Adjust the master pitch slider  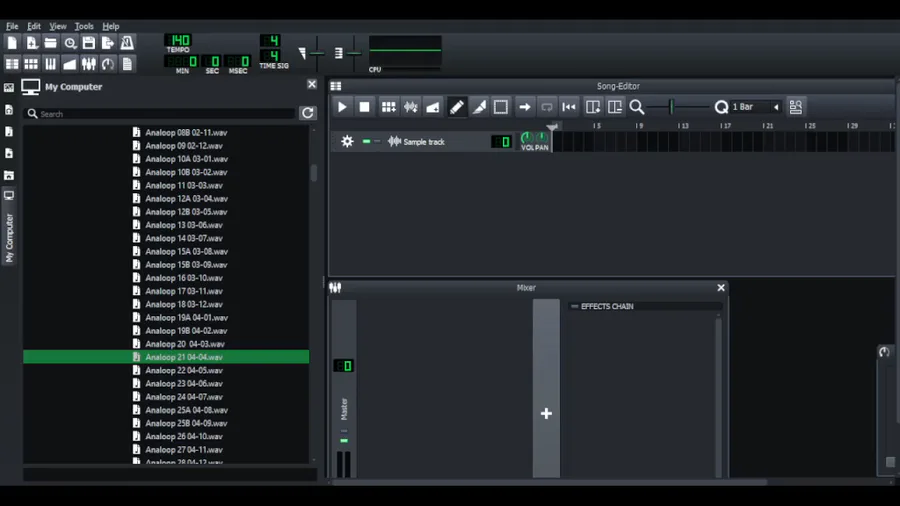pyautogui.click(x=354, y=53)
